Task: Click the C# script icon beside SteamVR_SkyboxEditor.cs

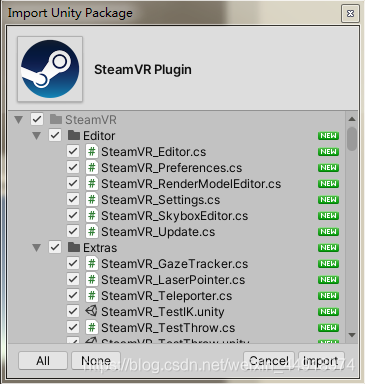Action: coord(92,215)
